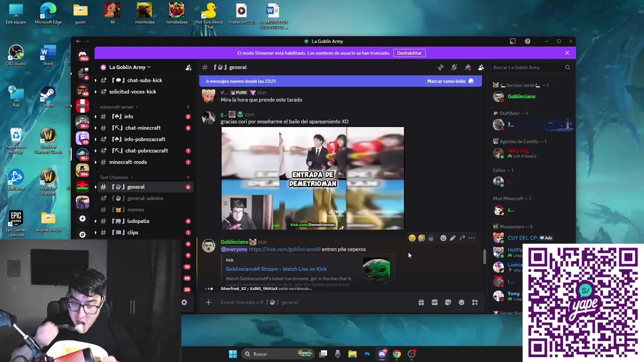Open minecraft-mods channel
The height and width of the screenshot is (362, 644).
coord(145,162)
